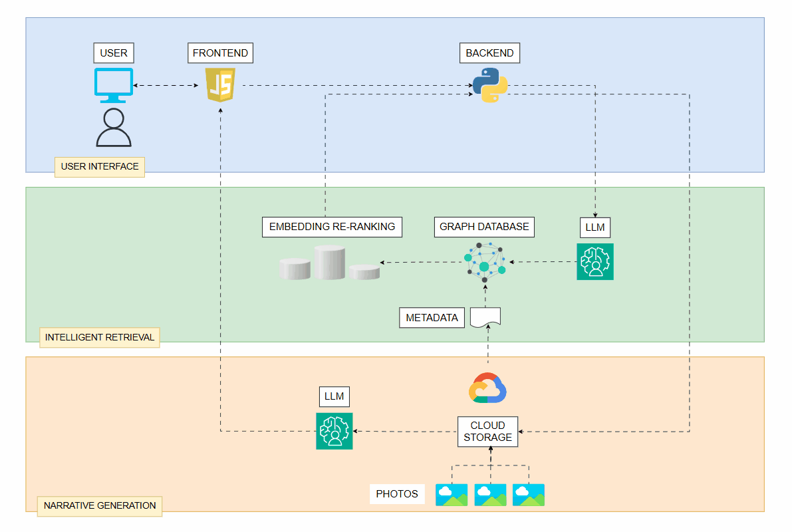Click the embedding database cylinders icon

coord(329,263)
